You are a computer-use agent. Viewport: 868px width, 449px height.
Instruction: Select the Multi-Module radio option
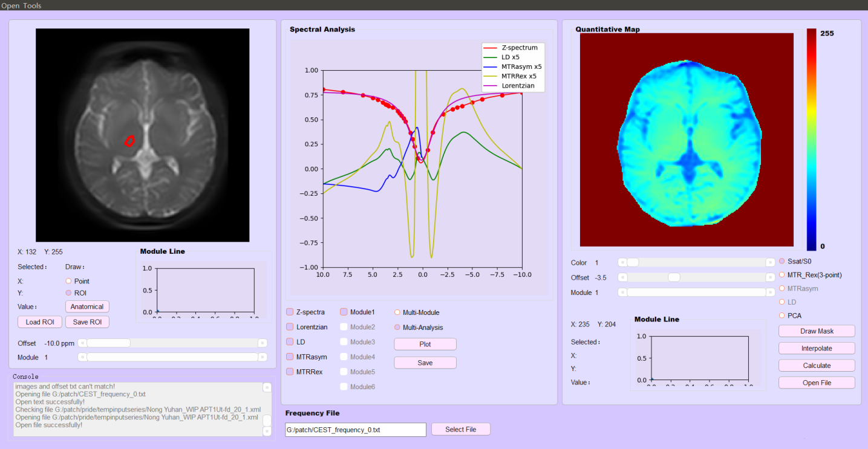pyautogui.click(x=397, y=312)
